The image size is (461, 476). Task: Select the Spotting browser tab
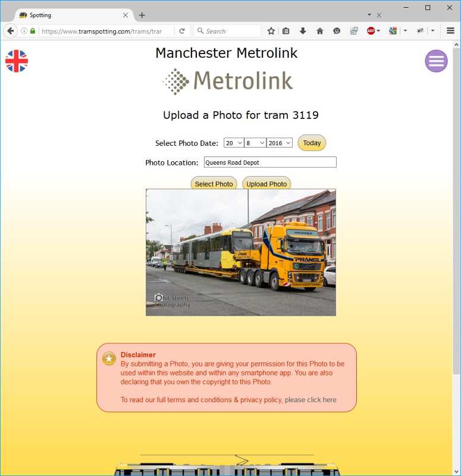(73, 15)
